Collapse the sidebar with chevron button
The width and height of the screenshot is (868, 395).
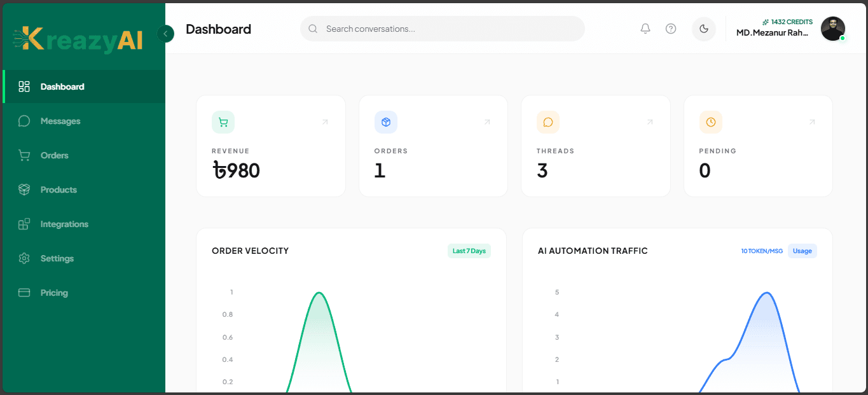[x=165, y=34]
